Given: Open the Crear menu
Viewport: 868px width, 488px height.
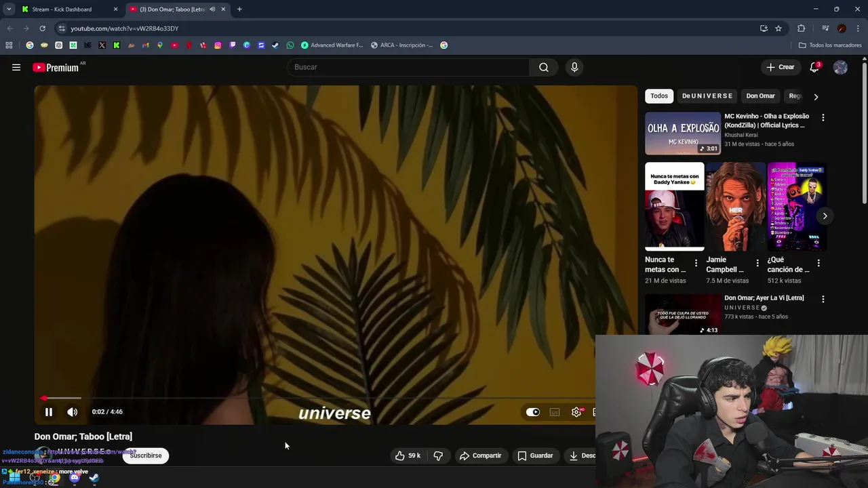Looking at the screenshot, I should point(781,67).
